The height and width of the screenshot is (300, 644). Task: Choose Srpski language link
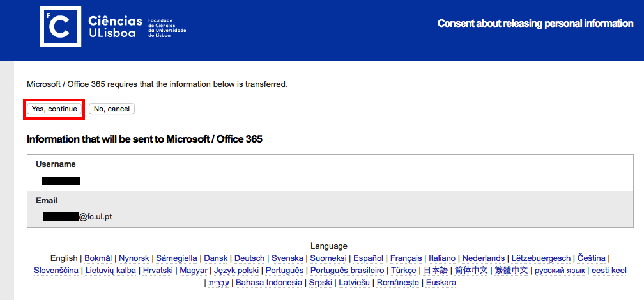pyautogui.click(x=320, y=283)
